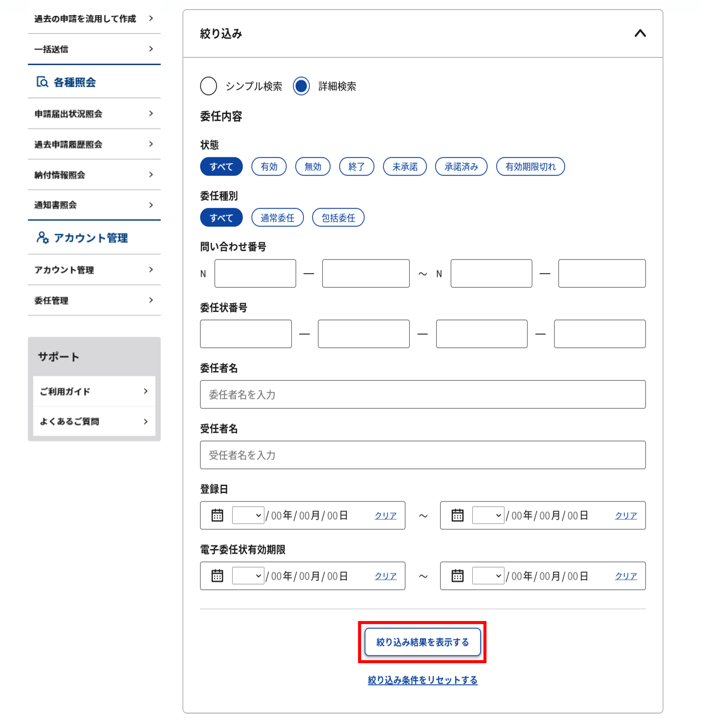The image size is (701, 728).
Task: Focus the first 委任状番号 field
Action: point(246,334)
